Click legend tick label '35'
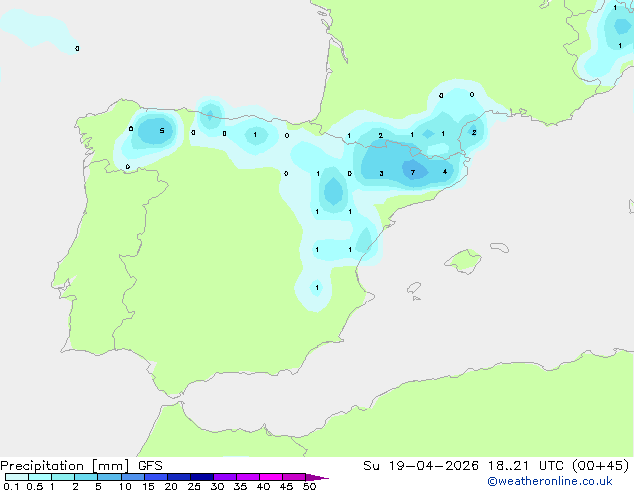Screen dimensions: 634x490 (x=240, y=486)
